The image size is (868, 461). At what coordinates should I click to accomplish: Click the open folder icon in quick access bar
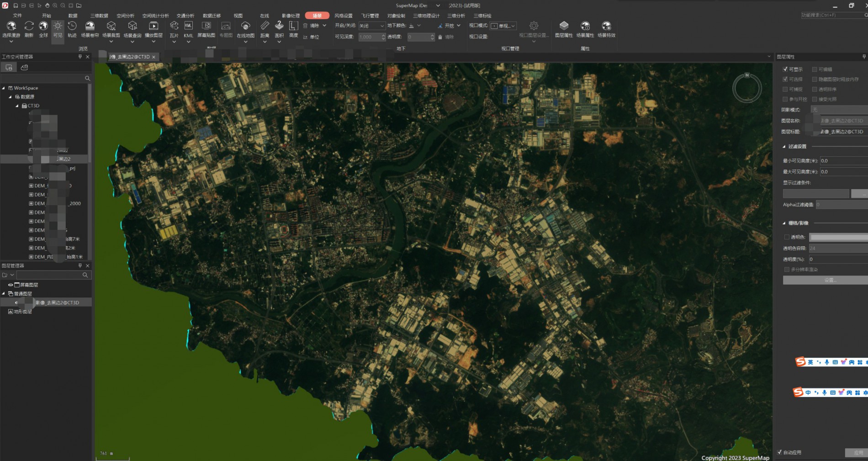[x=79, y=5]
